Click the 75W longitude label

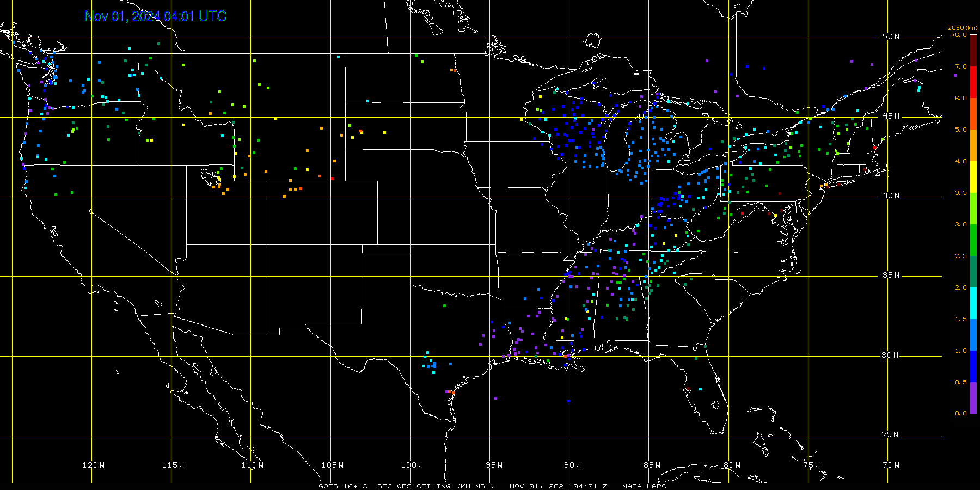(812, 465)
